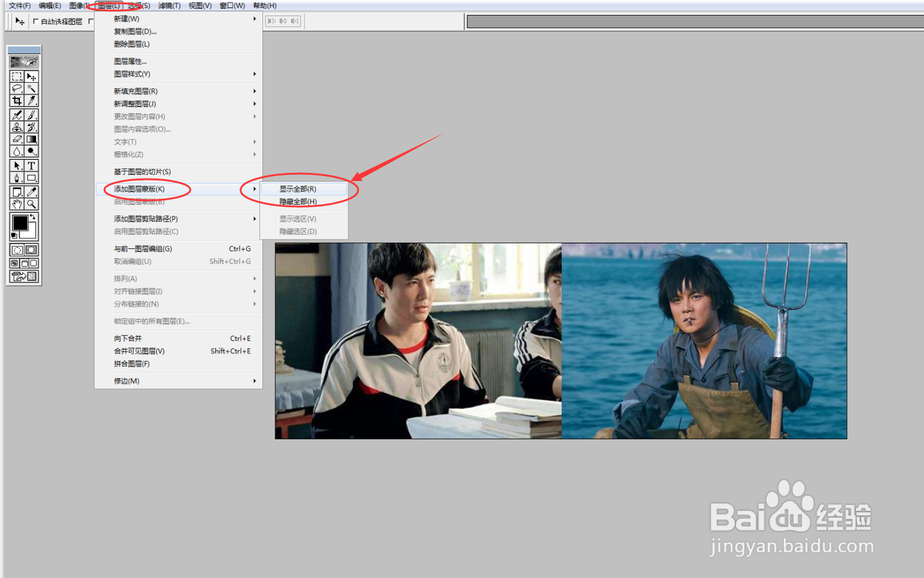This screenshot has width=924, height=578.
Task: Expand 修边(M) submenu arrow
Action: coord(254,381)
